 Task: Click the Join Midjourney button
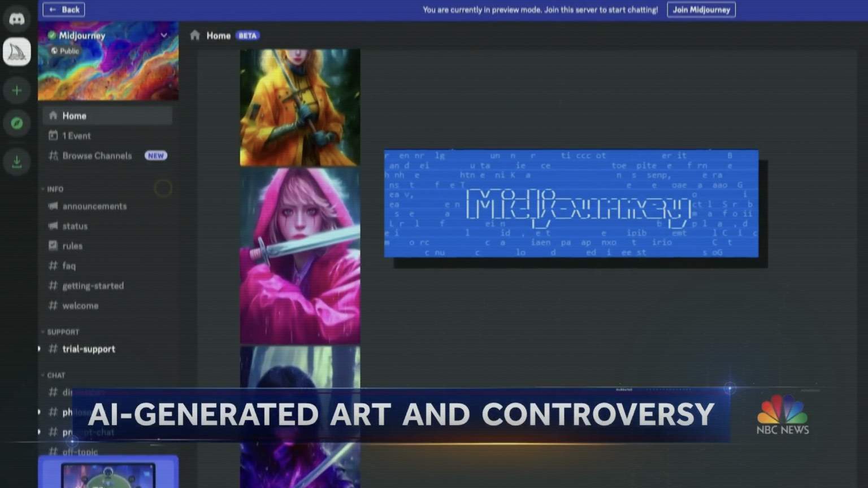pos(701,10)
